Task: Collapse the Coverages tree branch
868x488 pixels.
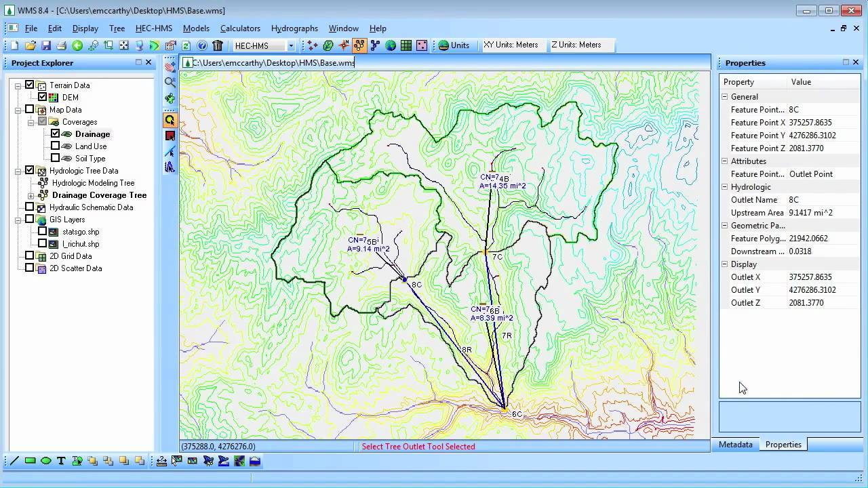Action: point(31,122)
